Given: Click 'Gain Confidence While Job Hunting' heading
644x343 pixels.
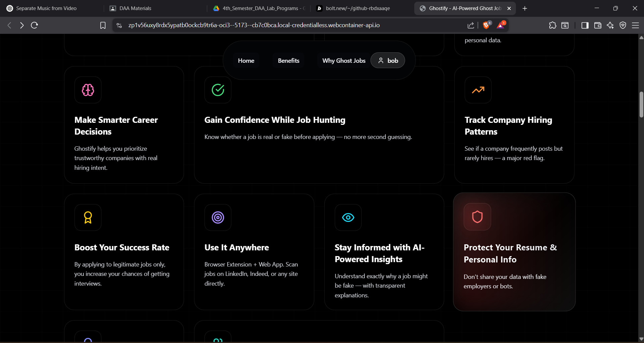Looking at the screenshot, I should click(275, 120).
